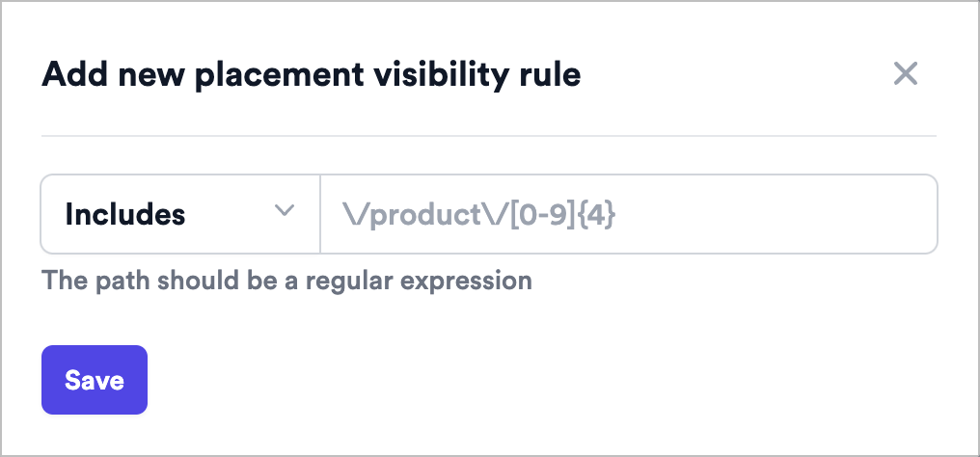Click the 'path should be a regular expression' hint
Screen dimensions: 980x457
(286, 281)
